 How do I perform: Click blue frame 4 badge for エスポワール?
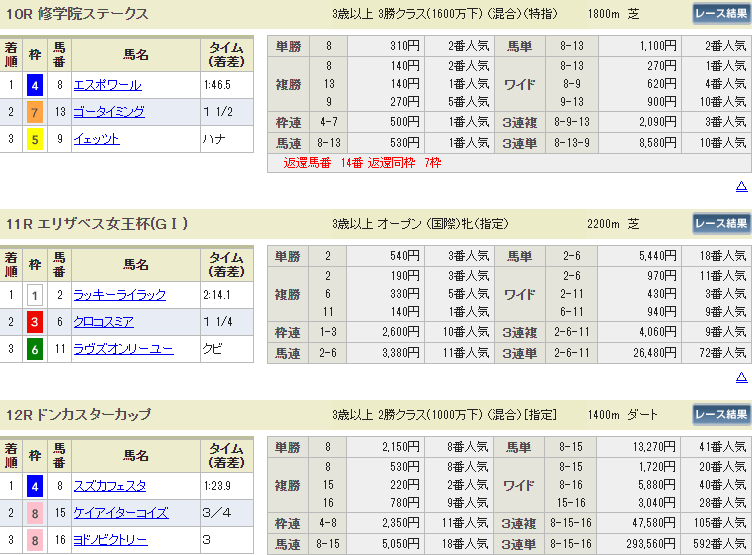coord(35,86)
